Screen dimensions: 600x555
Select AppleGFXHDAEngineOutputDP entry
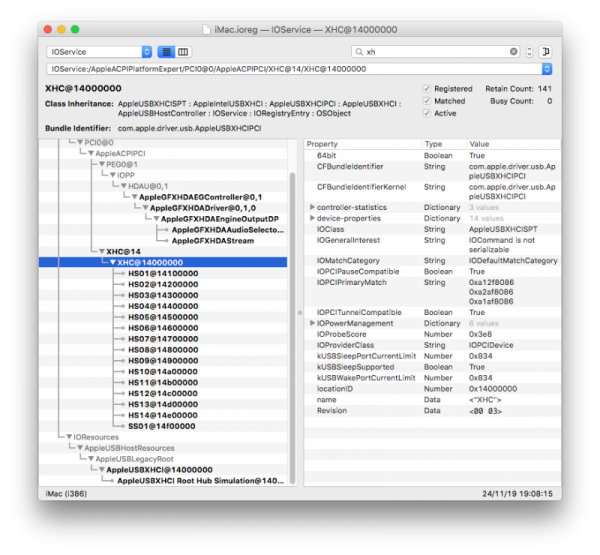point(220,219)
